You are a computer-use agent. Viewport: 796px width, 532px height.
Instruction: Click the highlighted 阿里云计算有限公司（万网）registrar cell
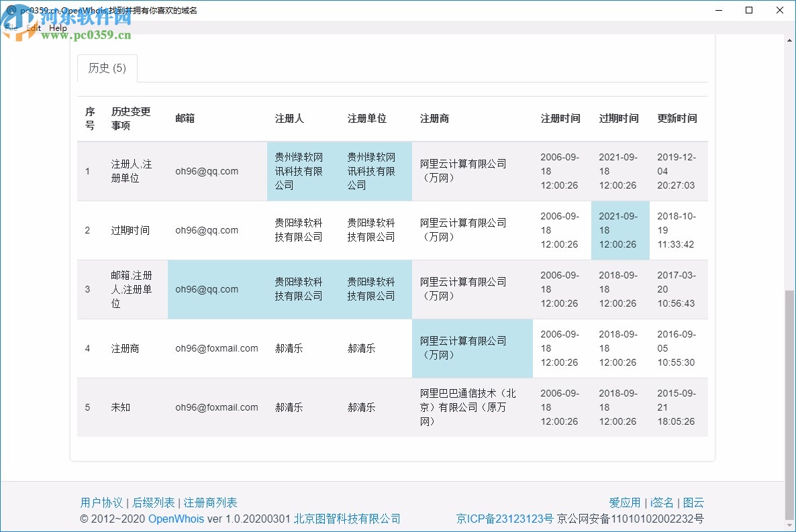point(472,348)
